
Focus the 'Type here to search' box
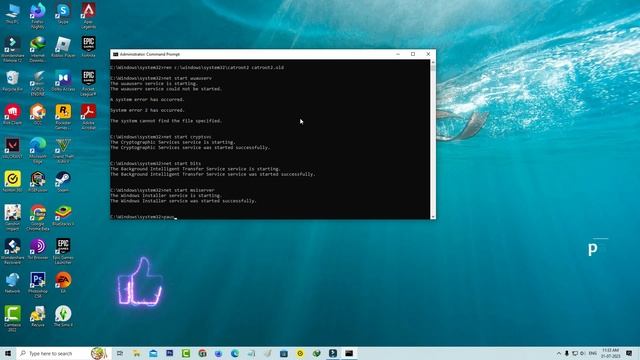click(63, 353)
